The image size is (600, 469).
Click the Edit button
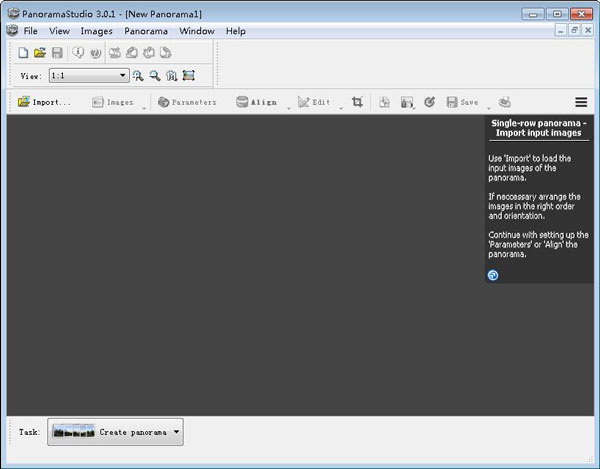(314, 102)
